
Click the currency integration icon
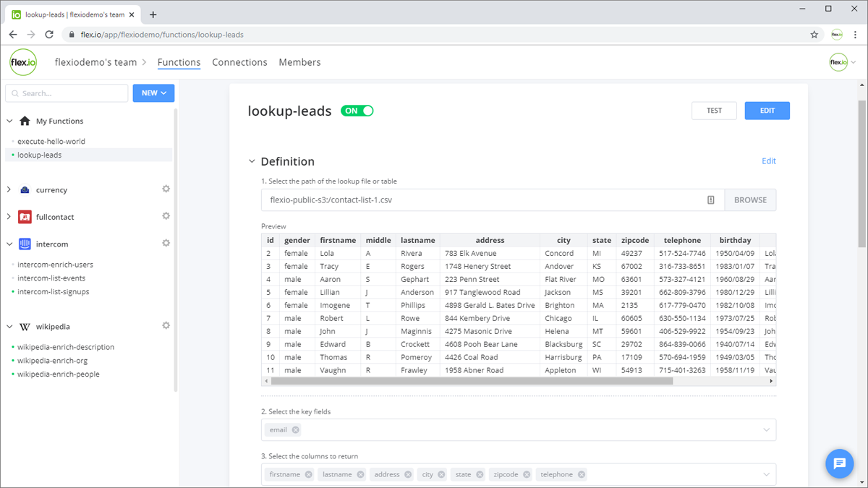(x=25, y=189)
